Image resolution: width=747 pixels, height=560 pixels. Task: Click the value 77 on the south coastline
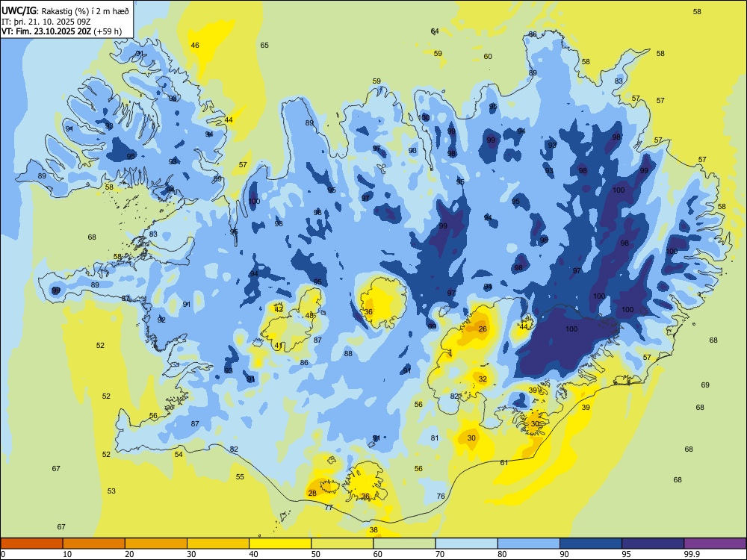click(329, 508)
